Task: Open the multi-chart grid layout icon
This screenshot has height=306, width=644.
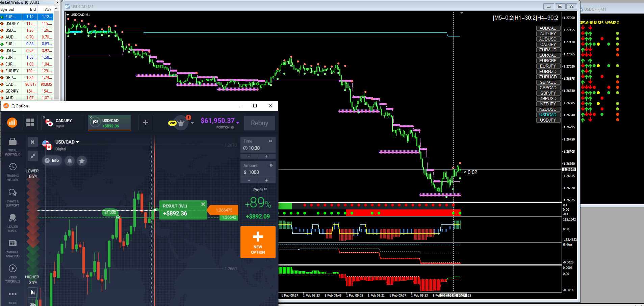Action: [30, 122]
